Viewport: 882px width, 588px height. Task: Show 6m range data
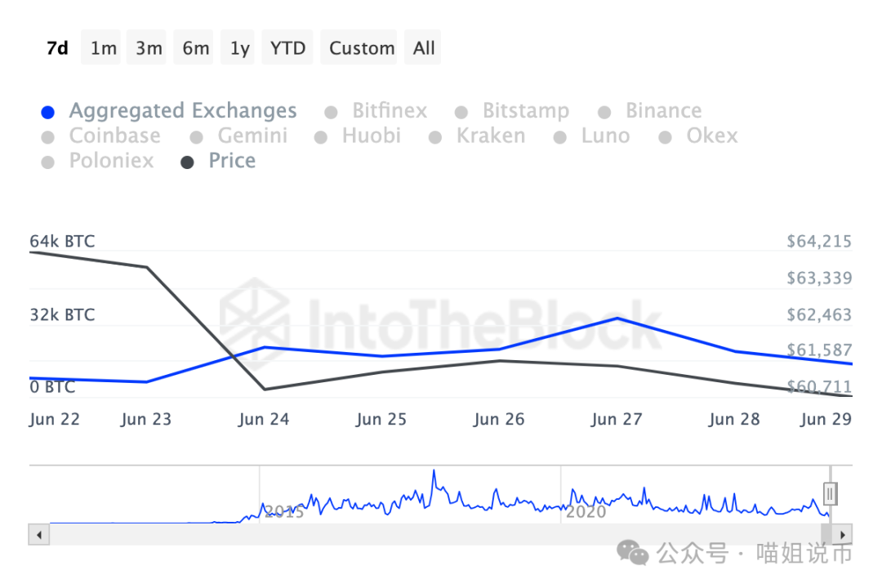click(195, 48)
